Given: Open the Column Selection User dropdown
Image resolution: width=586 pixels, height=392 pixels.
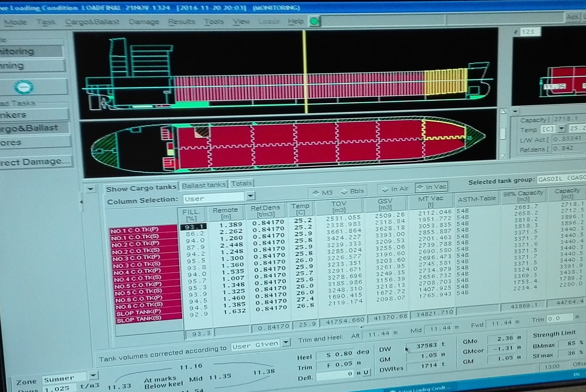Looking at the screenshot, I should coord(250,196).
